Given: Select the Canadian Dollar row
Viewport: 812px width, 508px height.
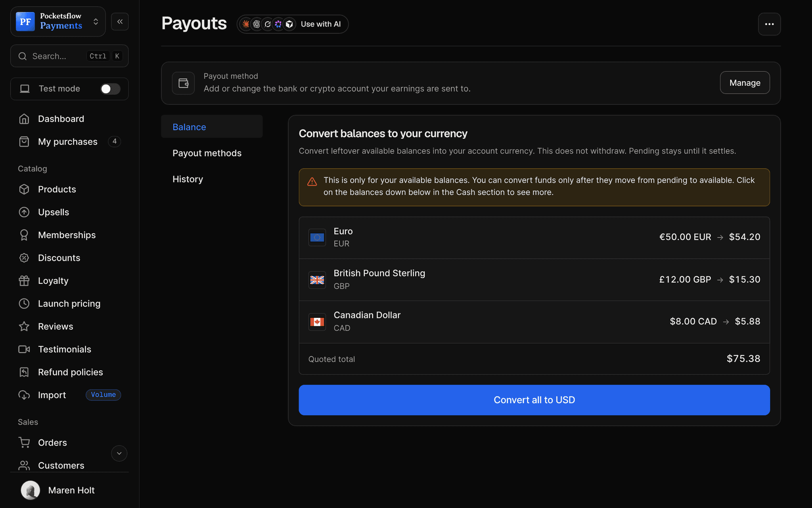Looking at the screenshot, I should click(534, 322).
